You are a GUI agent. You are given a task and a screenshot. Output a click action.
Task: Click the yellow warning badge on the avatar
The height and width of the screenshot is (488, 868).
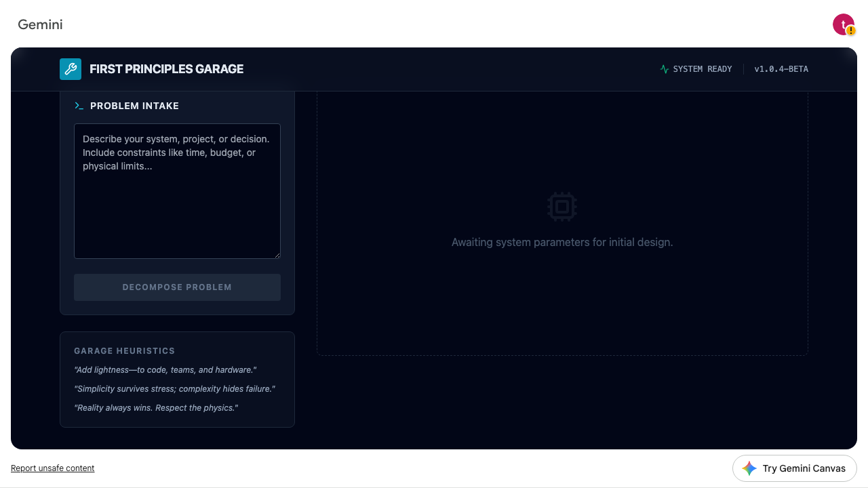851,31
